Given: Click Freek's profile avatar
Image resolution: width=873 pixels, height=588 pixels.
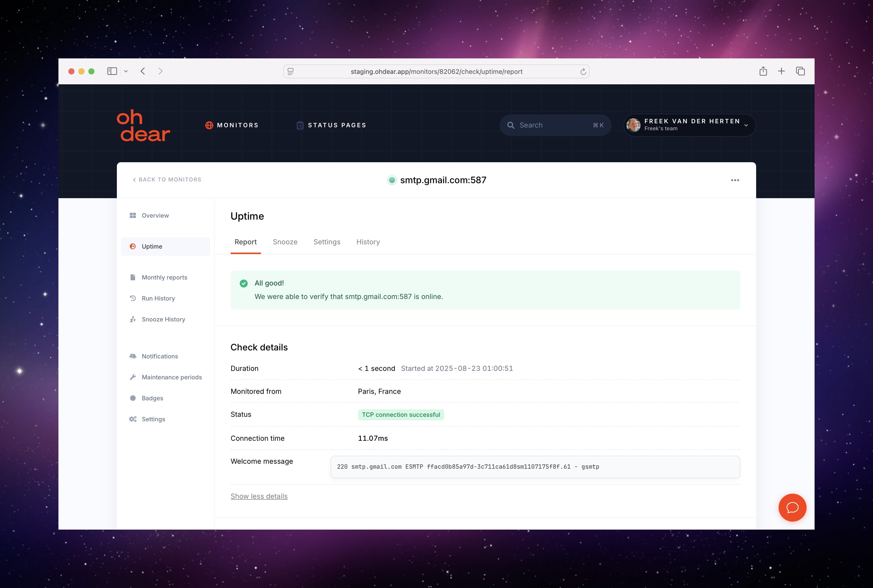Looking at the screenshot, I should [x=633, y=125].
